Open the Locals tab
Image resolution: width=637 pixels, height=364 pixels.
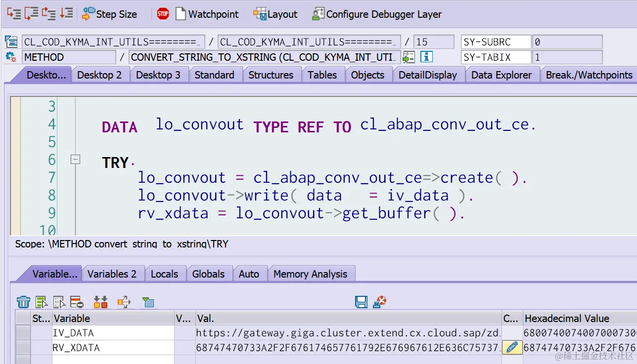pos(164,274)
